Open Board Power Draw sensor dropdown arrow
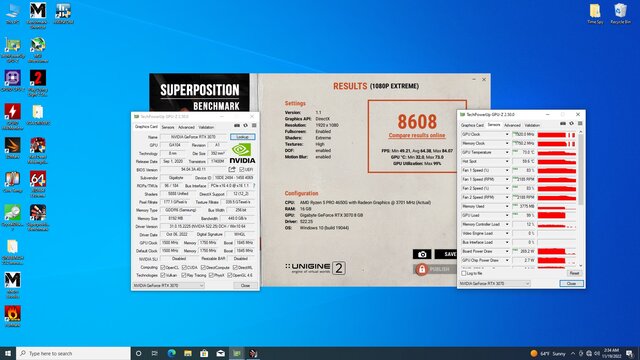Image resolution: width=640 pixels, height=360 pixels. coord(507,251)
